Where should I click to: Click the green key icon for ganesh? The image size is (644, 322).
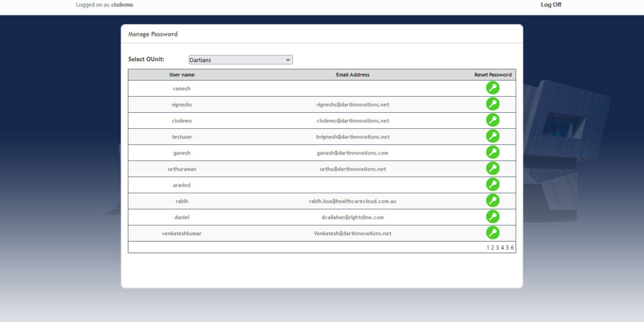point(493,152)
